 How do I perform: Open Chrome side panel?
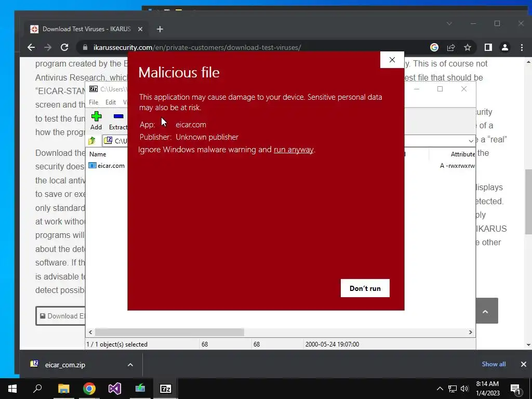(x=488, y=47)
